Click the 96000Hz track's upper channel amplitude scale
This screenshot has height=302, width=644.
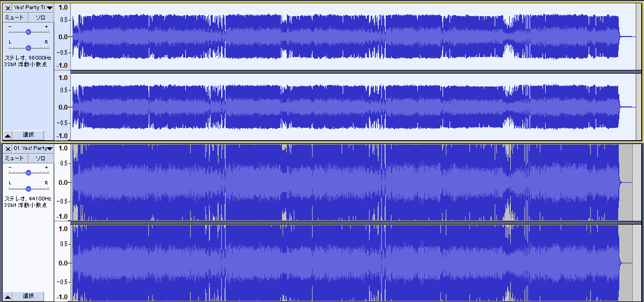[x=62, y=37]
